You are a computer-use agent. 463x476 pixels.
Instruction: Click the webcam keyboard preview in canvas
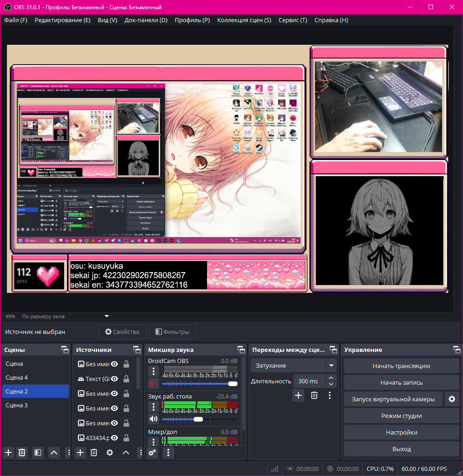(x=379, y=106)
